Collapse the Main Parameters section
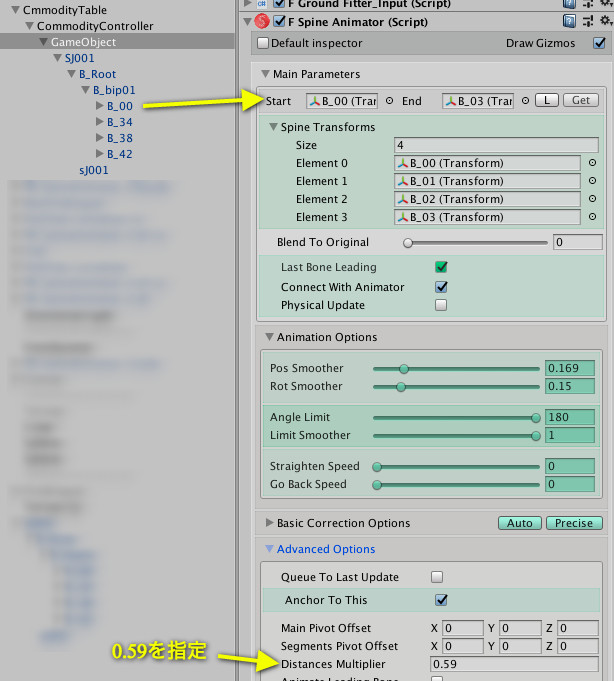The width and height of the screenshot is (614, 681). click(265, 74)
